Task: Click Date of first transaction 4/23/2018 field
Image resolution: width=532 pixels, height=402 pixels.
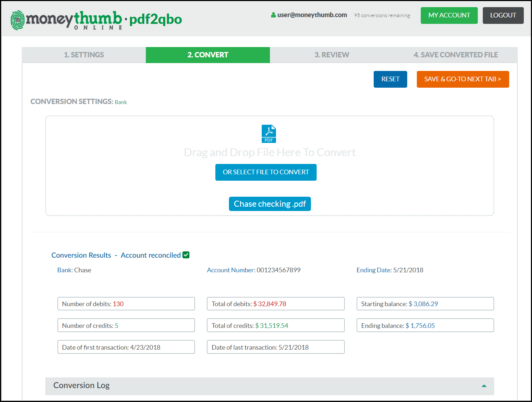Action: tap(126, 347)
